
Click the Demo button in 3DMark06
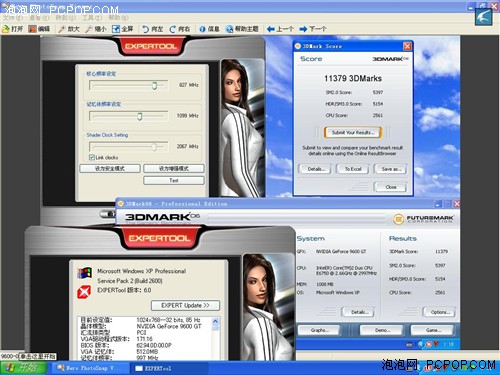point(382,330)
